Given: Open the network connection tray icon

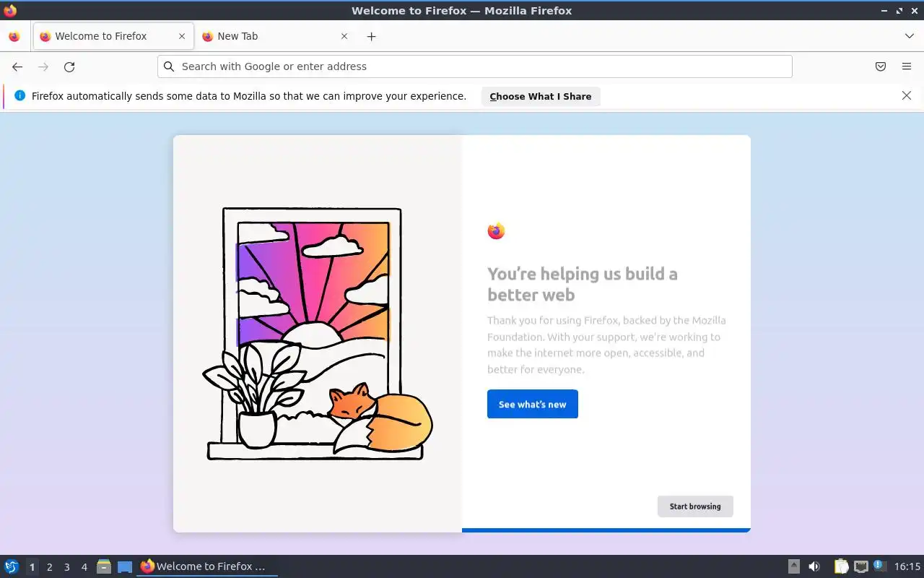Looking at the screenshot, I should coord(860,566).
